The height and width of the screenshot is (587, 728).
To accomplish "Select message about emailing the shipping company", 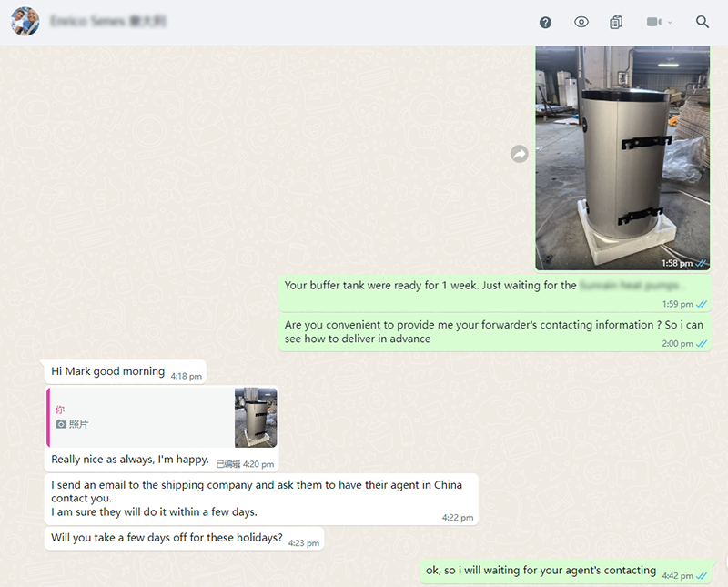I will coord(261,500).
